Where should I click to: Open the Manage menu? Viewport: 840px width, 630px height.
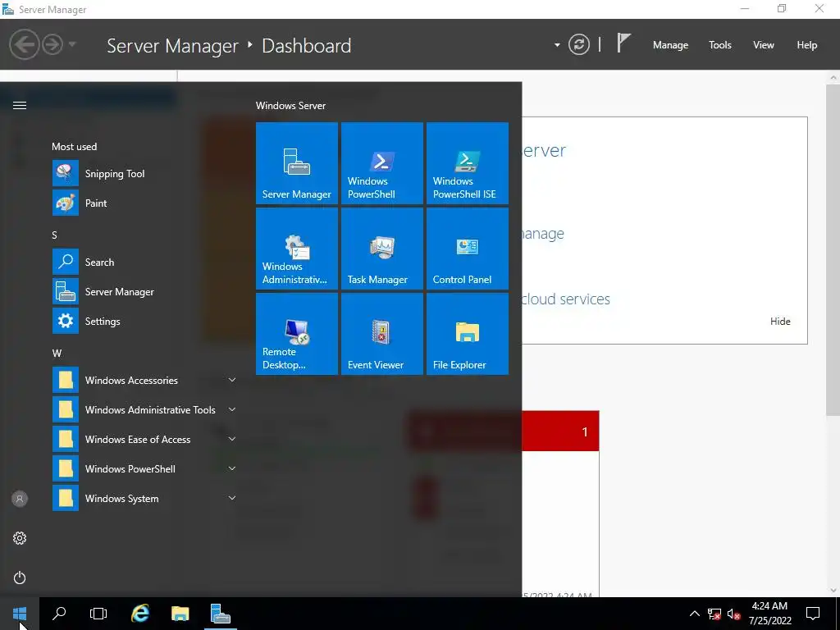click(x=670, y=45)
